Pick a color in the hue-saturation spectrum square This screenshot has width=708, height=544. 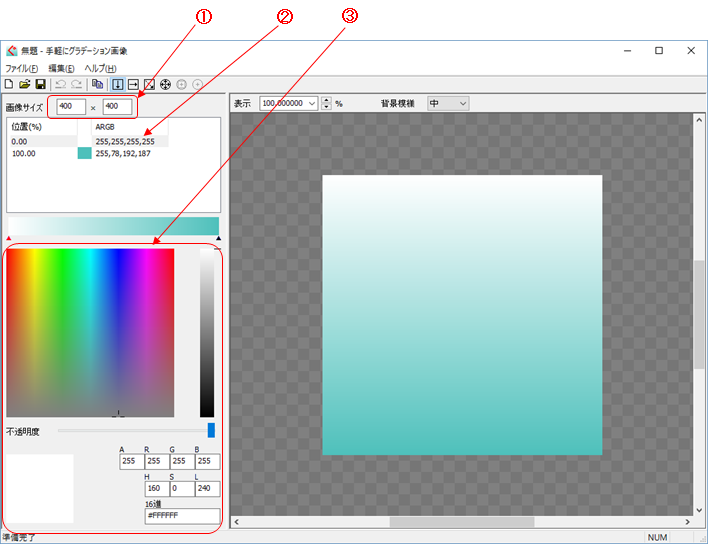point(90,333)
